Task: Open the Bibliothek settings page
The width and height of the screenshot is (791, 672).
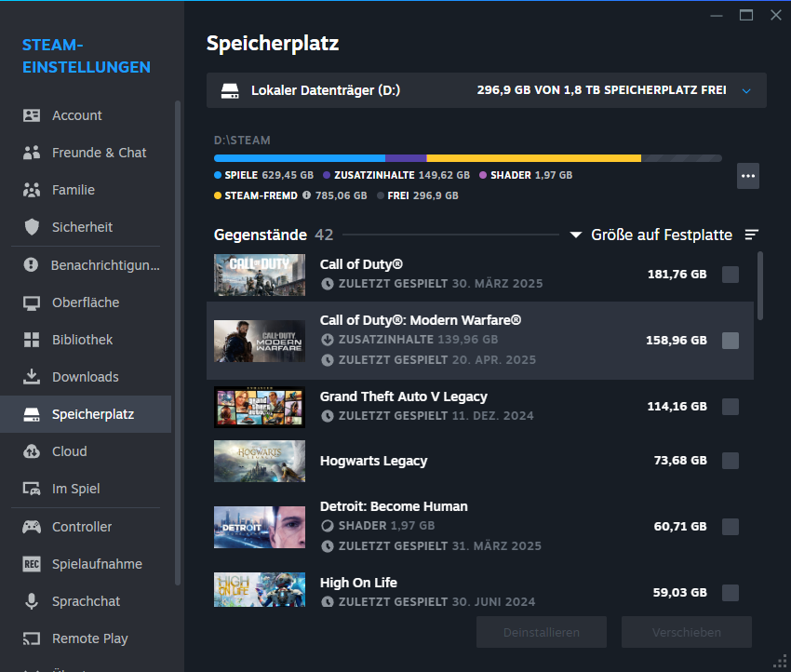Action: 86,340
